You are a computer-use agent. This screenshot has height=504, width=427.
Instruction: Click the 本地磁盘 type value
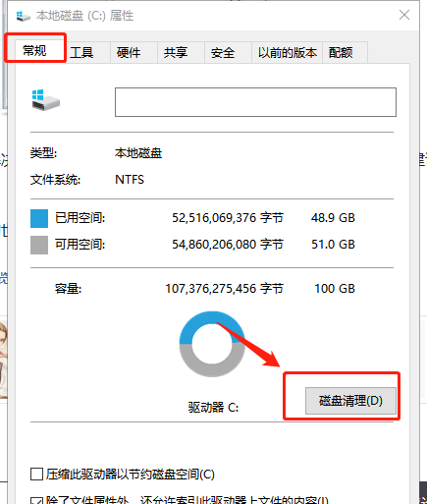138,153
